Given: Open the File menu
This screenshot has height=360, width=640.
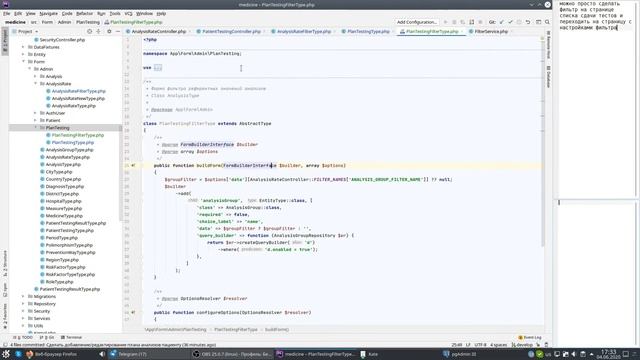Looking at the screenshot, I should click(x=7, y=13).
